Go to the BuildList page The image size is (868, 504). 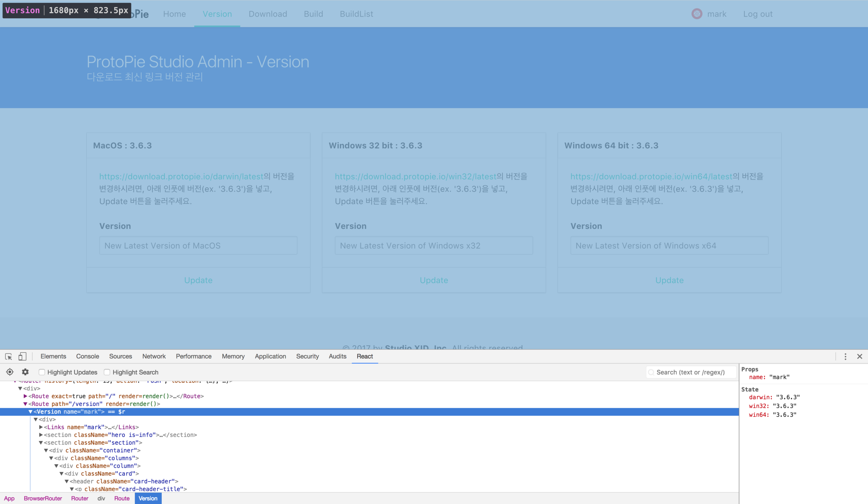click(356, 14)
